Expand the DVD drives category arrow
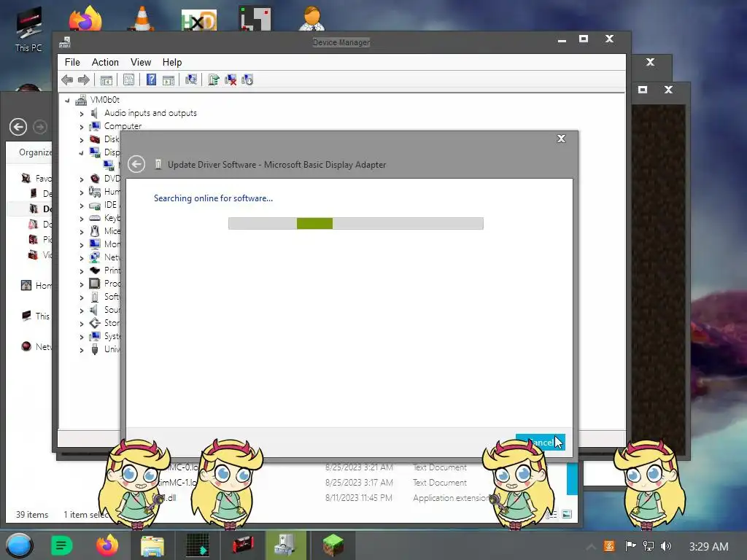The height and width of the screenshot is (560, 747). (82, 179)
